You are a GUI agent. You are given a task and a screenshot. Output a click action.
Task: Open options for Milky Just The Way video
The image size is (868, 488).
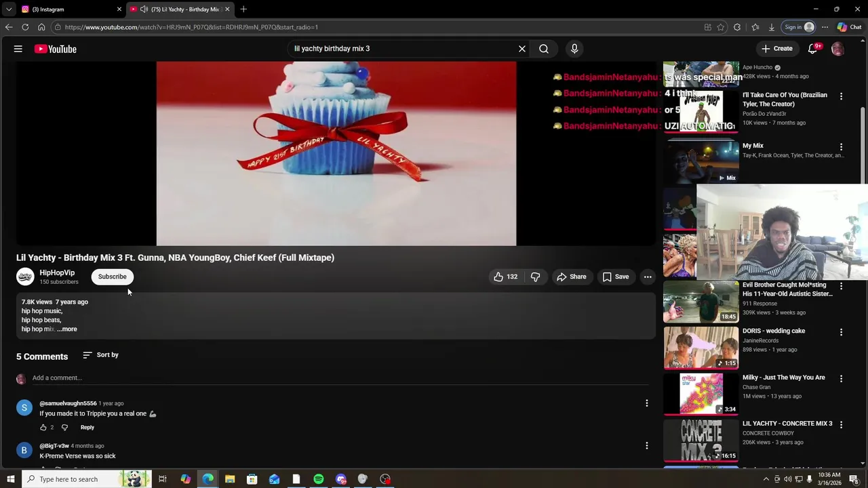(841, 379)
